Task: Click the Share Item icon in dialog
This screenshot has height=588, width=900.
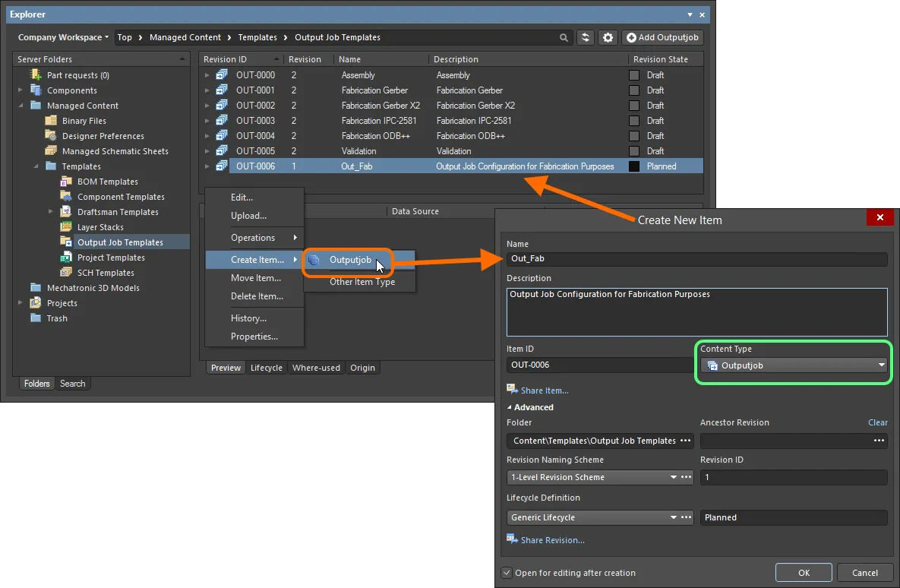Action: [x=512, y=389]
